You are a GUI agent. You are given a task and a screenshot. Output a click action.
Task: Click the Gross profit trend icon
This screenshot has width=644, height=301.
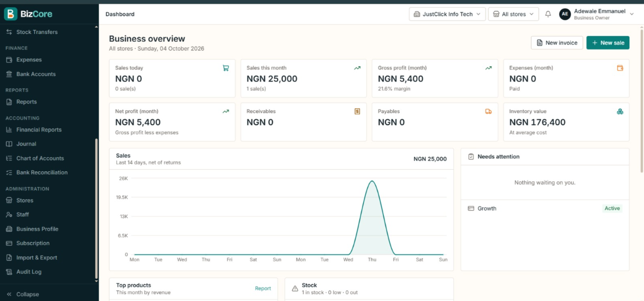pos(489,68)
